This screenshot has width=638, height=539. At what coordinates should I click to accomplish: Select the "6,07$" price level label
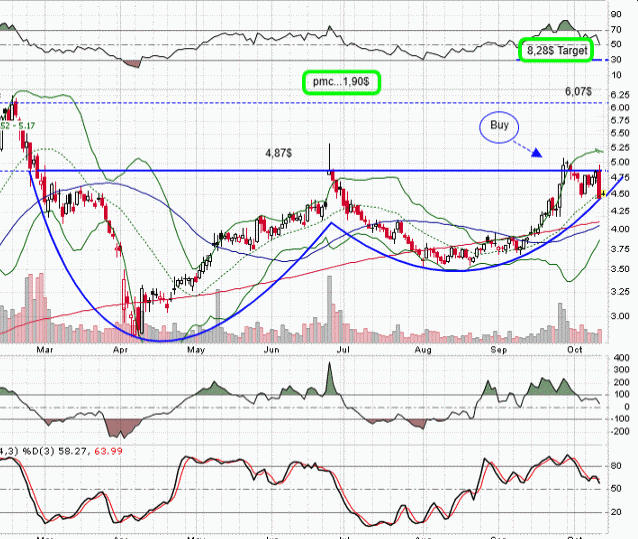pyautogui.click(x=578, y=91)
